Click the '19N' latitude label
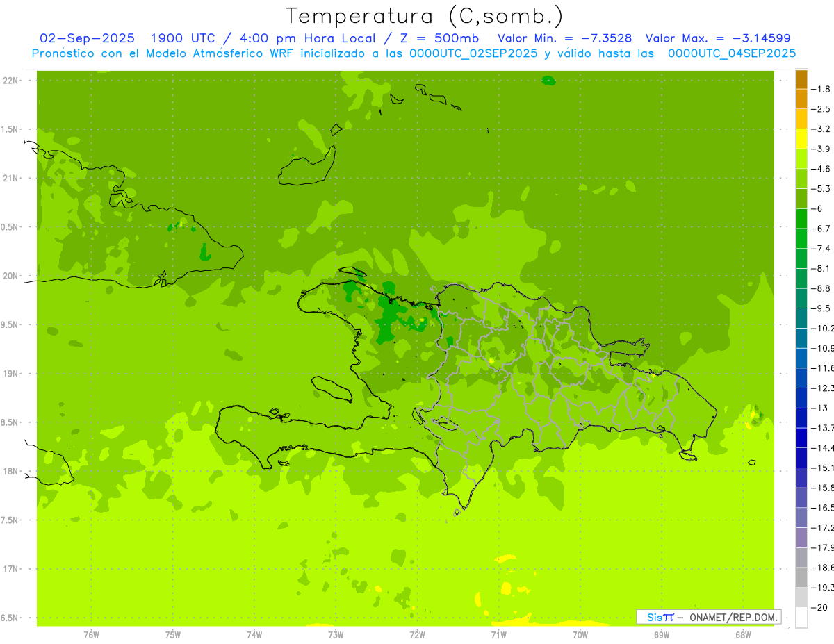 pos(11,374)
